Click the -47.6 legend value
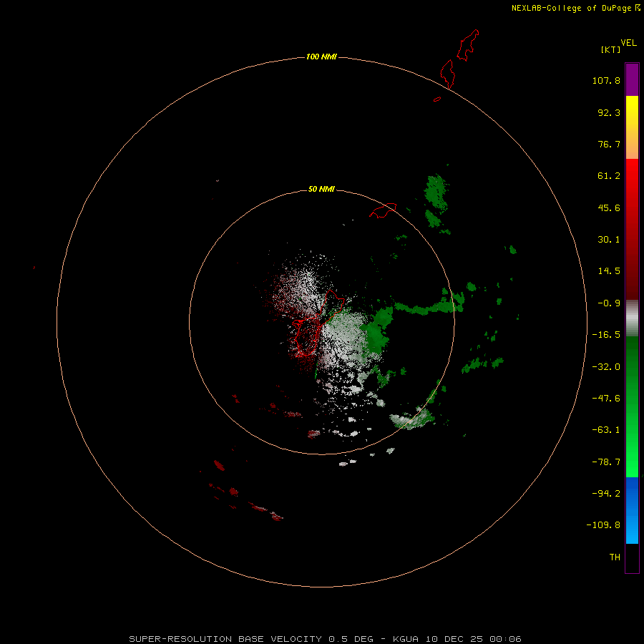 [x=606, y=399]
